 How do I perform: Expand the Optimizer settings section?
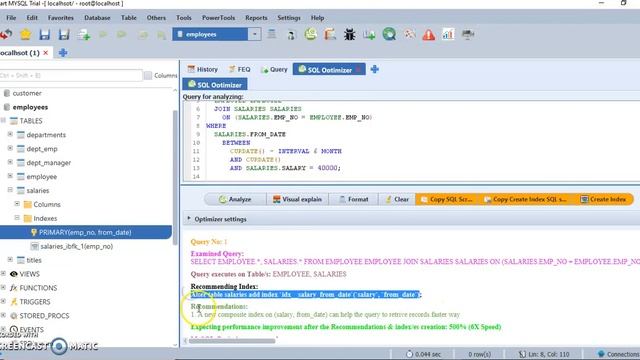pos(189,218)
